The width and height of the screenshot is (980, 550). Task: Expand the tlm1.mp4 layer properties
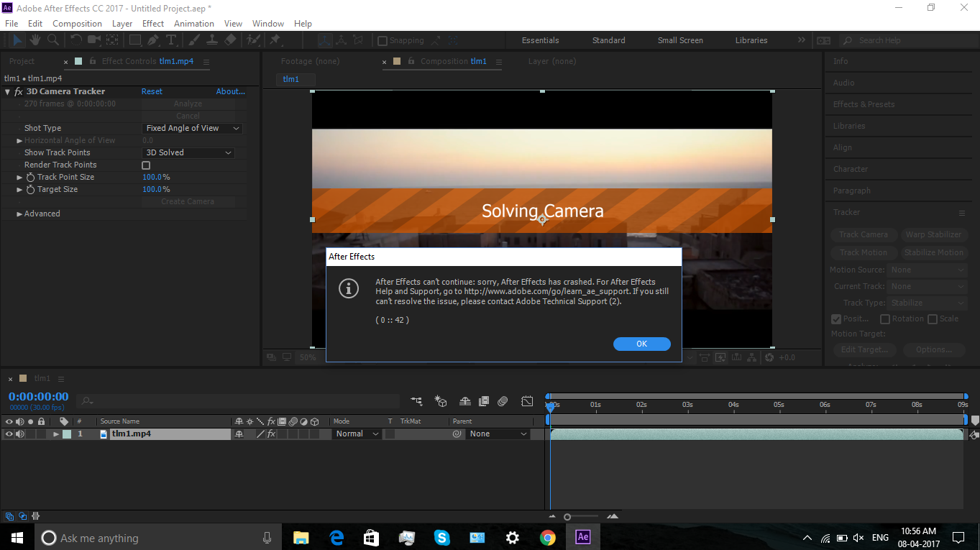(56, 434)
